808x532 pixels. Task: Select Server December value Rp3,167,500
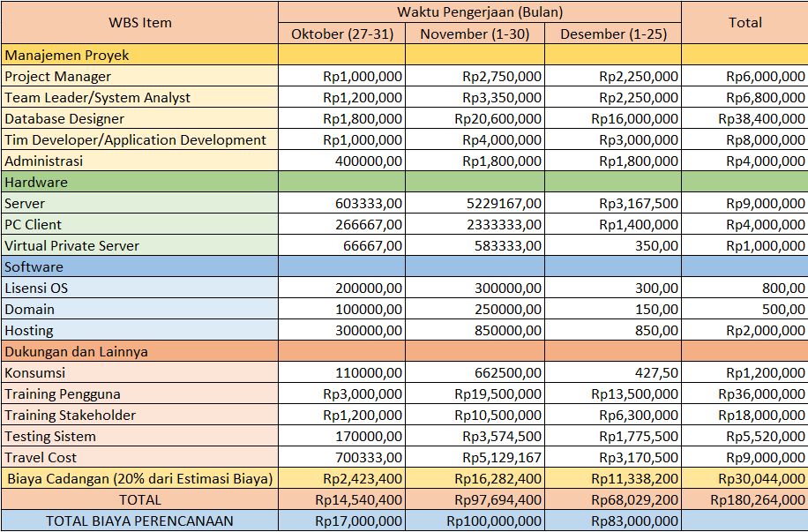[613, 203]
